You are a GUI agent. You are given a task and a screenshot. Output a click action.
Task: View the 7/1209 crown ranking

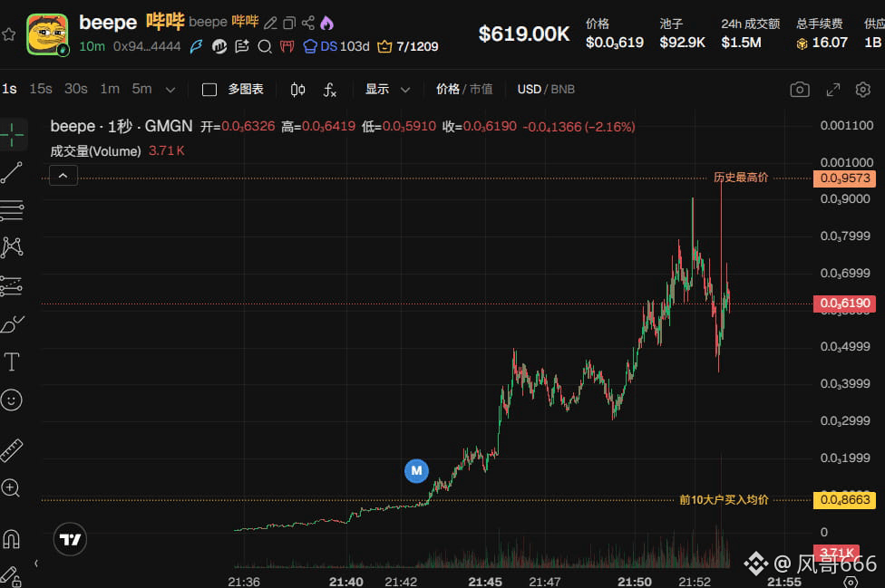(408, 46)
